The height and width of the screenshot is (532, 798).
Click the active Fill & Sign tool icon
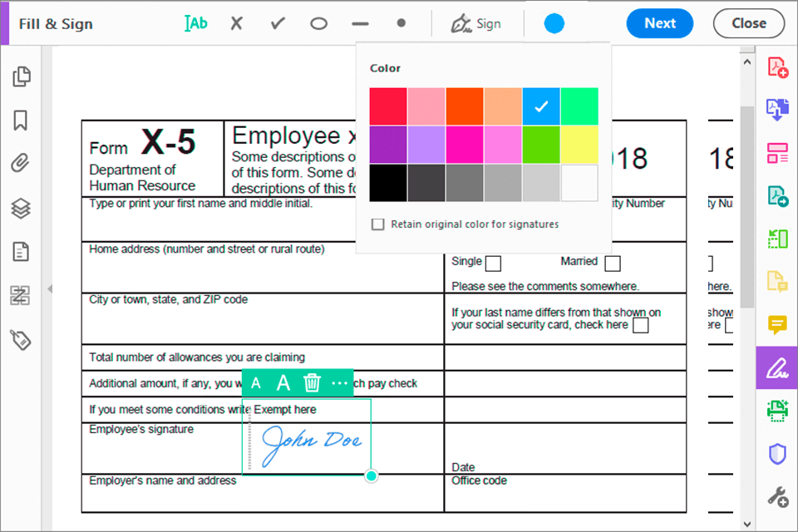[x=777, y=367]
